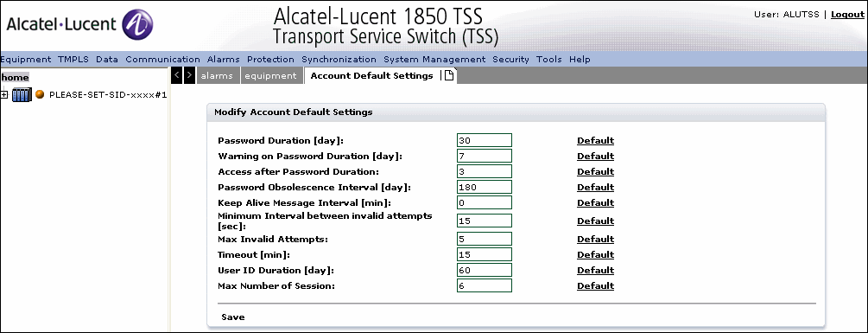Open the Equipment menu

tap(25, 60)
